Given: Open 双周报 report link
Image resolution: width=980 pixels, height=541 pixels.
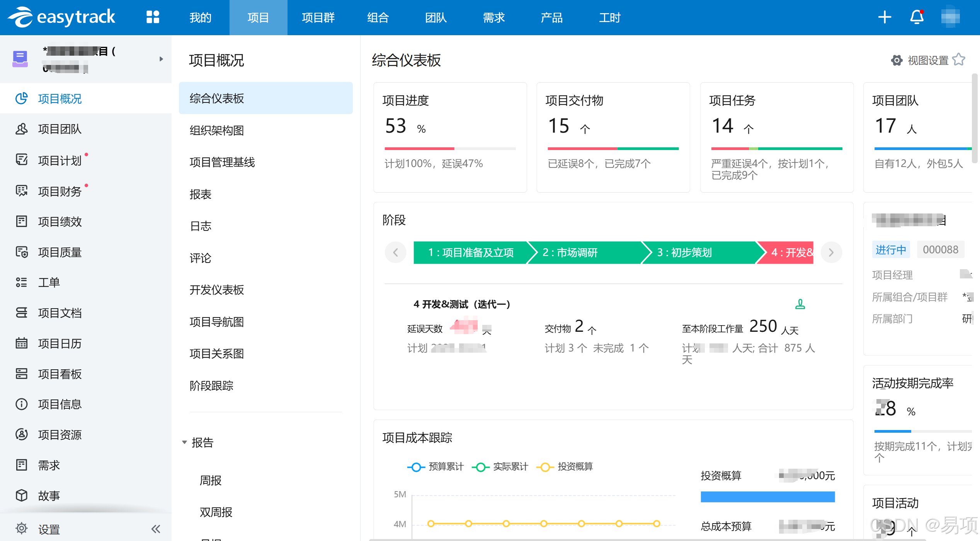Looking at the screenshot, I should (216, 512).
